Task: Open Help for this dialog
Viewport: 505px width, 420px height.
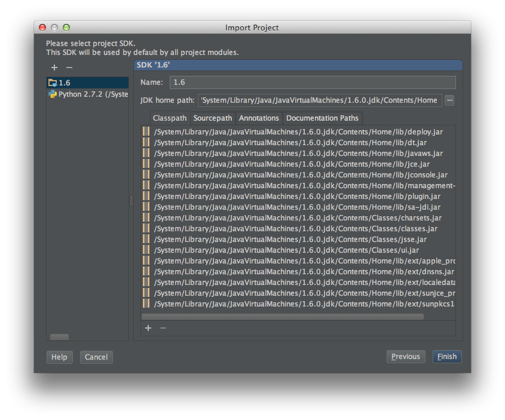Action: (59, 357)
